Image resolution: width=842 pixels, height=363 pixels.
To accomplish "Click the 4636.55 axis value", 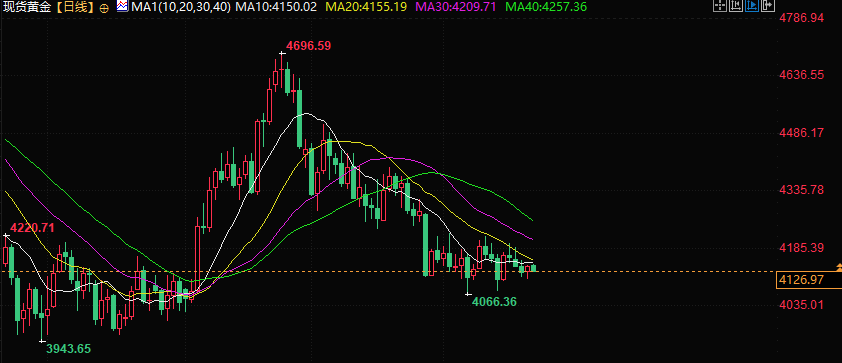I will tap(801, 75).
